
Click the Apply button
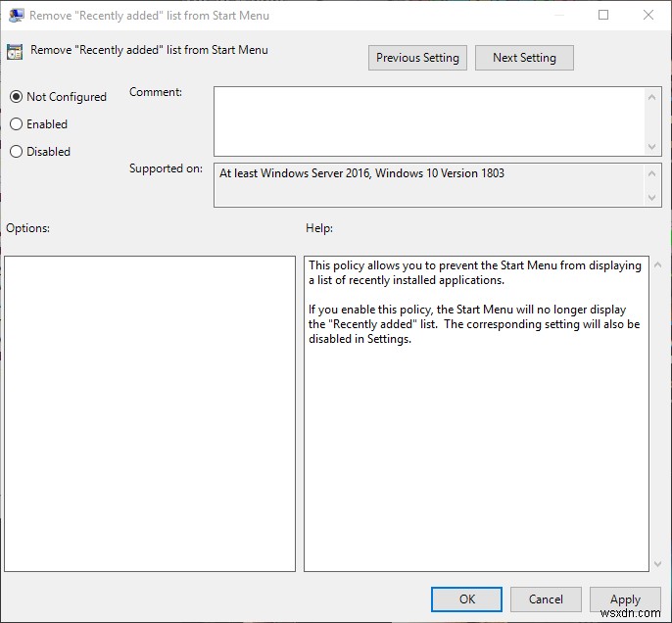coord(625,599)
